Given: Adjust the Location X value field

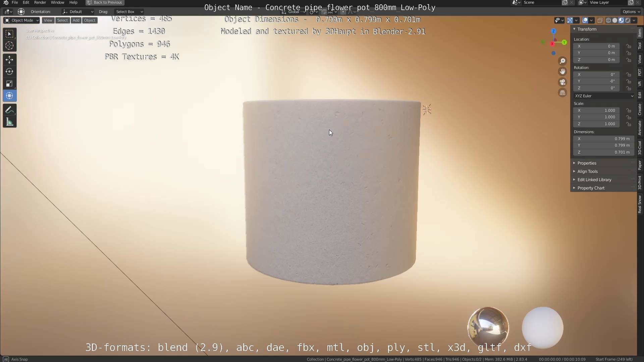Looking at the screenshot, I should pyautogui.click(x=596, y=46).
